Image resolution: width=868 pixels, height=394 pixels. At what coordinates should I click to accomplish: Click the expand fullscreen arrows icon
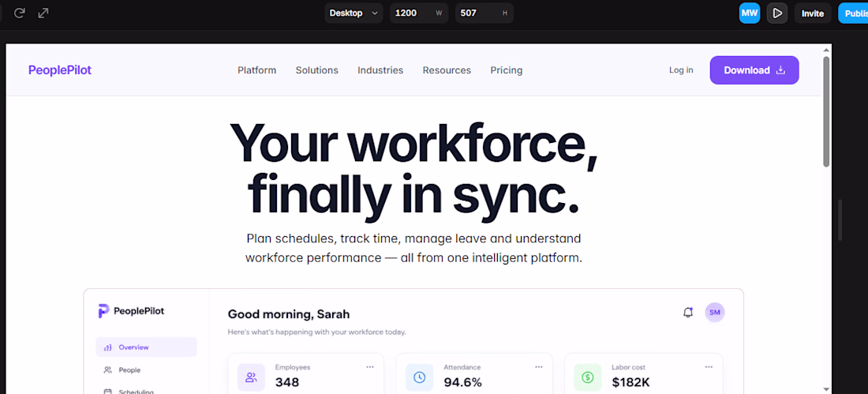pos(43,13)
